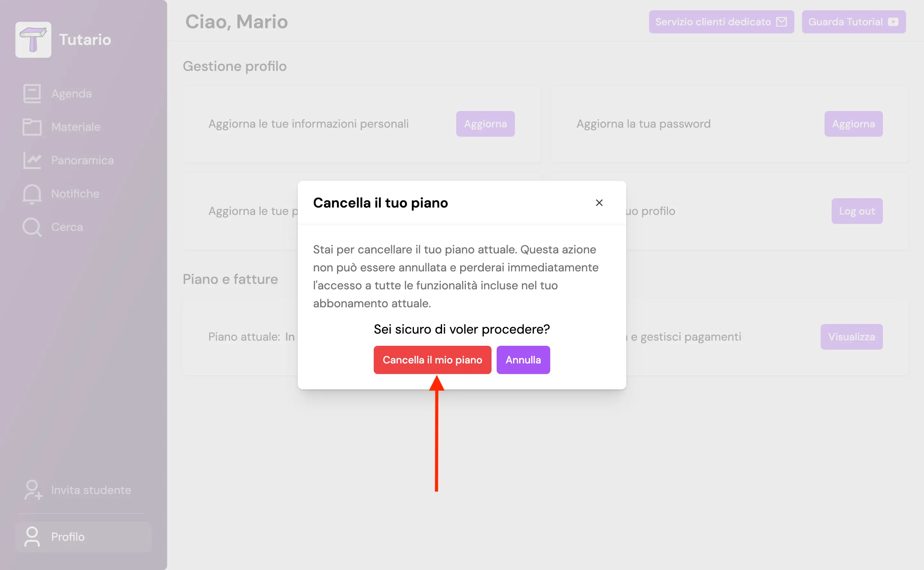This screenshot has width=924, height=570.
Task: Click Aggiorna next to password update
Action: (853, 123)
